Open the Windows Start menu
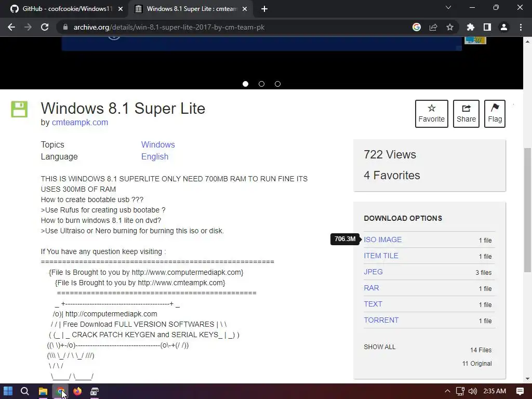The width and height of the screenshot is (532, 399). (x=8, y=391)
